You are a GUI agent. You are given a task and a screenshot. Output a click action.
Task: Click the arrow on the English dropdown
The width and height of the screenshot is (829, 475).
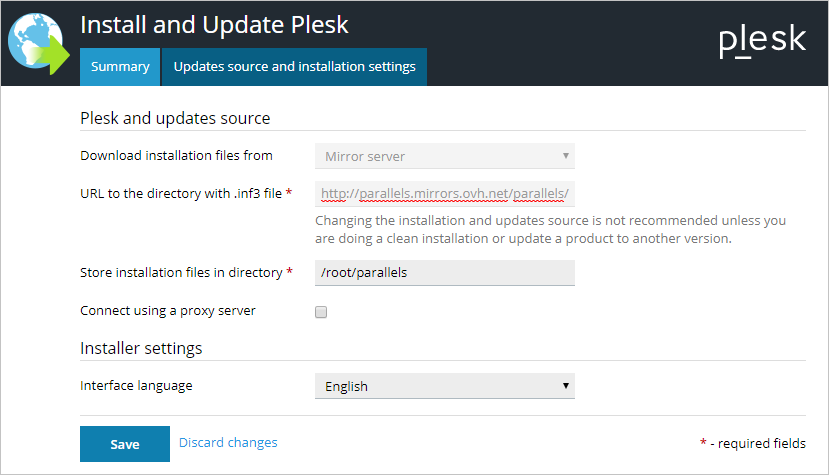[565, 386]
